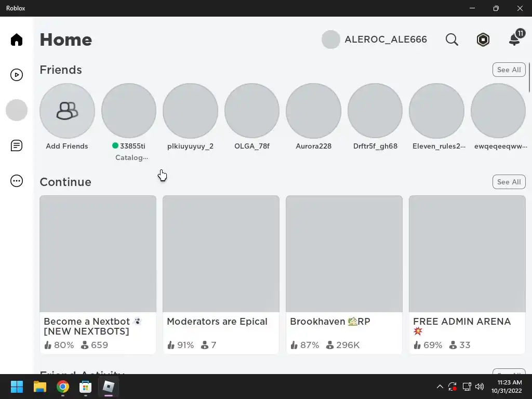Open the Robux hexagon icon
The width and height of the screenshot is (532, 399).
point(483,39)
